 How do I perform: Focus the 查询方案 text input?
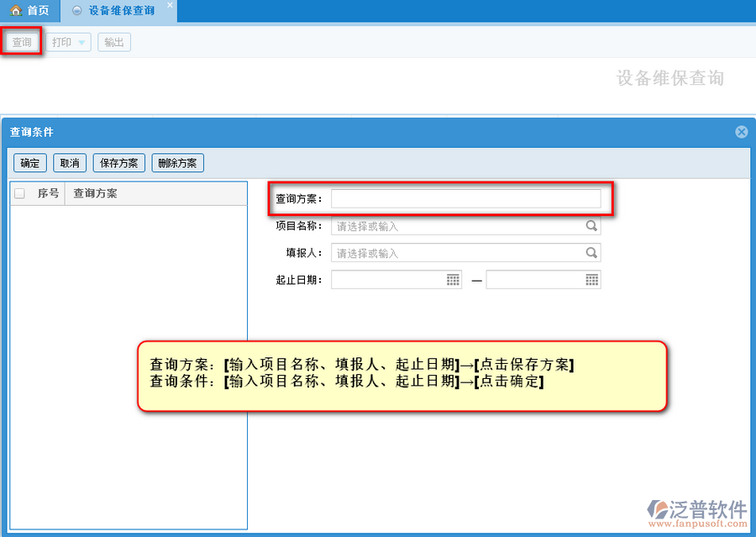[465, 198]
